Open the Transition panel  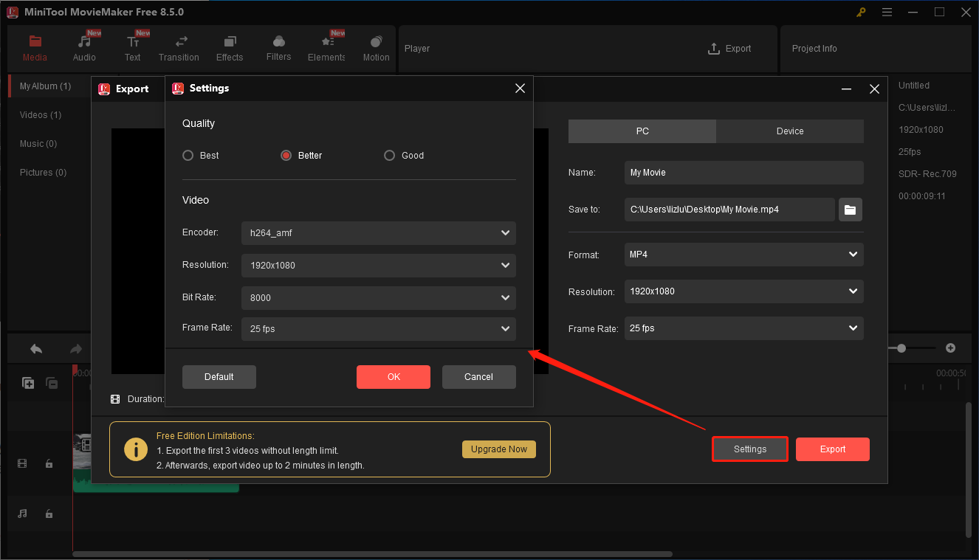(x=179, y=48)
